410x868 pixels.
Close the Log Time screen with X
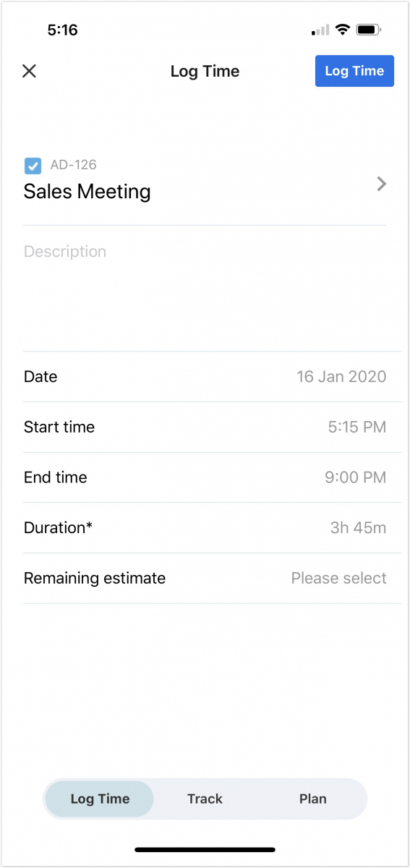[x=29, y=71]
